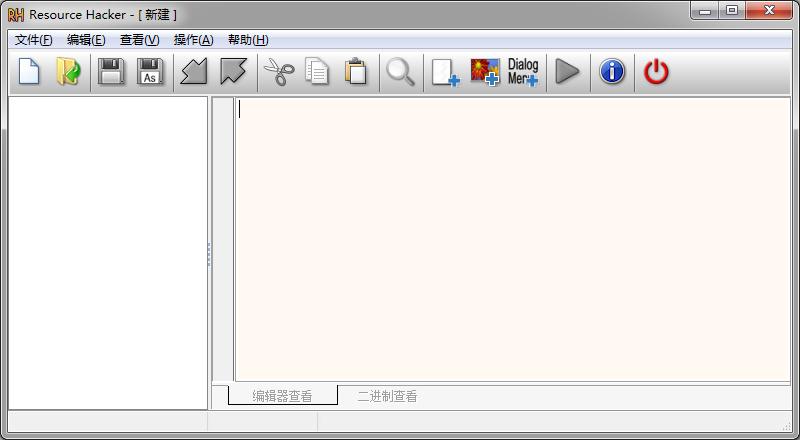This screenshot has height=440, width=800.
Task: Click the editor line number gutter
Action: tap(223, 239)
